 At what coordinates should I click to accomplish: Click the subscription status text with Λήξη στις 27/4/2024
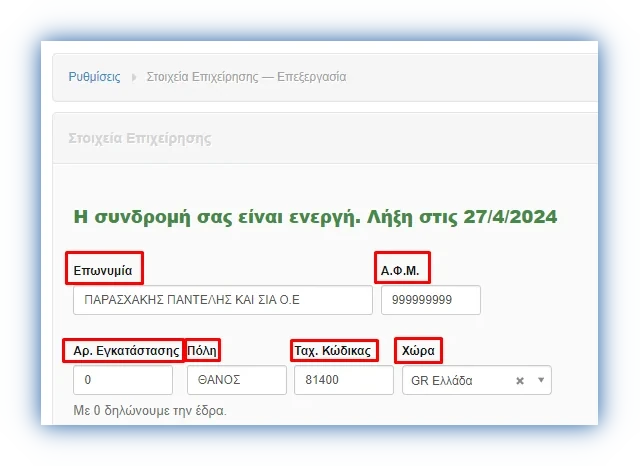315,217
